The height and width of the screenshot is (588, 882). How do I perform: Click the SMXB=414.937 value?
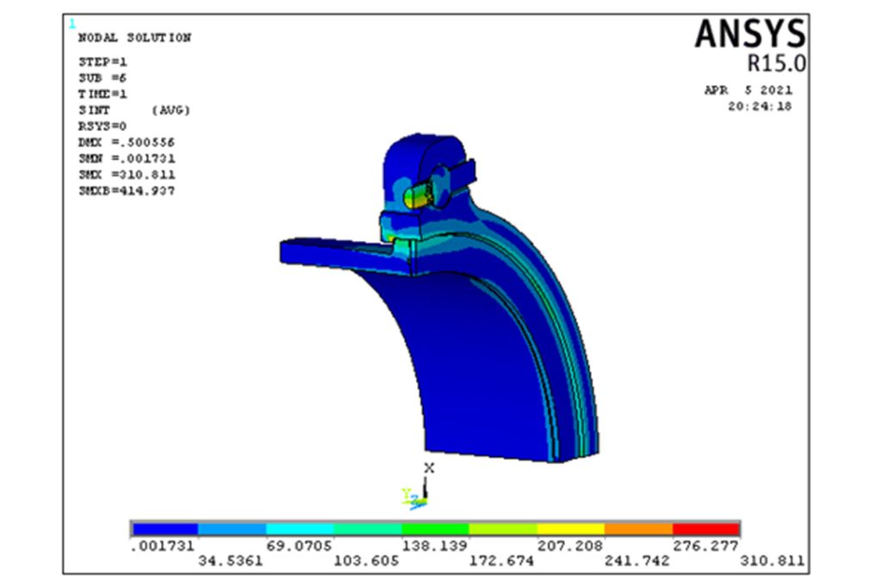click(127, 191)
